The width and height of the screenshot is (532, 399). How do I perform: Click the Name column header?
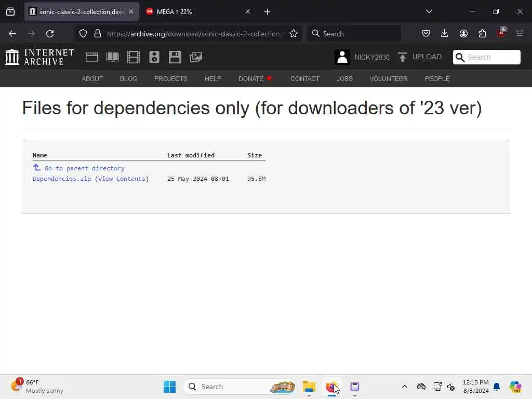[40, 155]
